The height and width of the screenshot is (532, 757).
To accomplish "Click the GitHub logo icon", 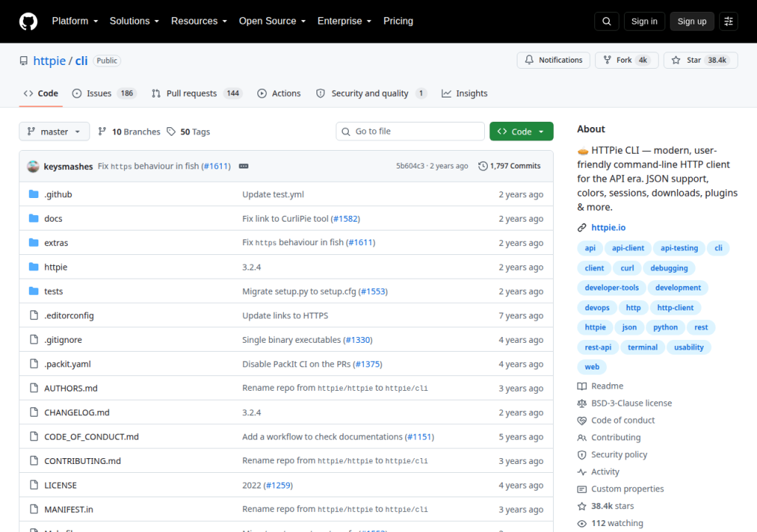I will click(28, 21).
